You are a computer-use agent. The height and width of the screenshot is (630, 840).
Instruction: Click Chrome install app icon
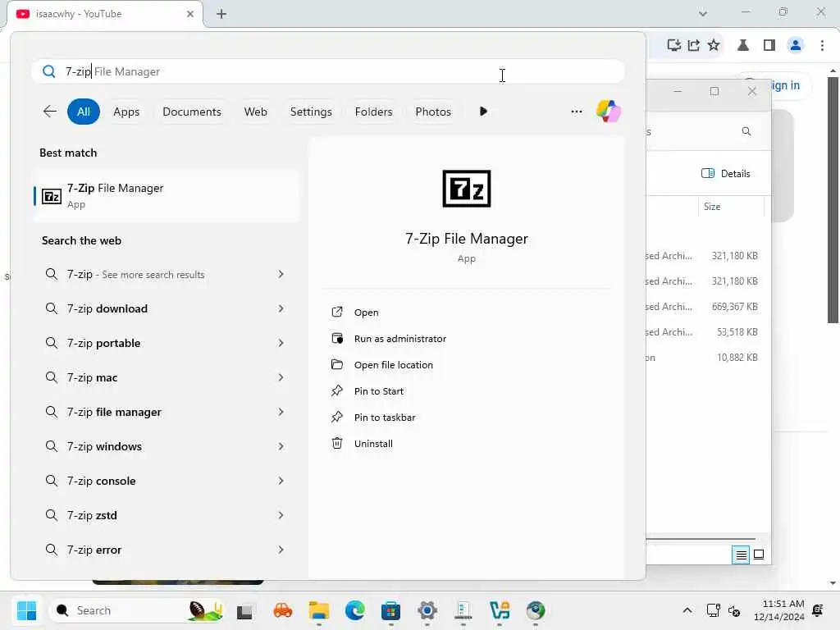(674, 45)
